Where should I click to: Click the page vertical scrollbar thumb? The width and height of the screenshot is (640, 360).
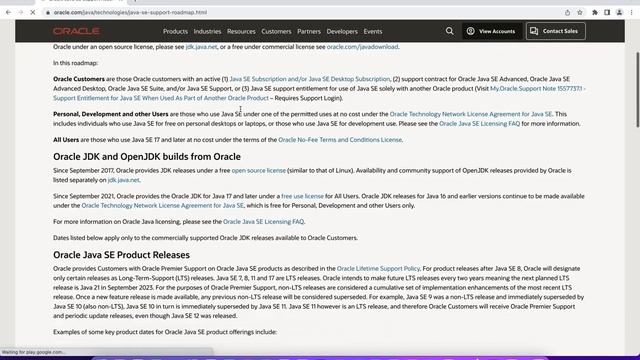(x=638, y=90)
